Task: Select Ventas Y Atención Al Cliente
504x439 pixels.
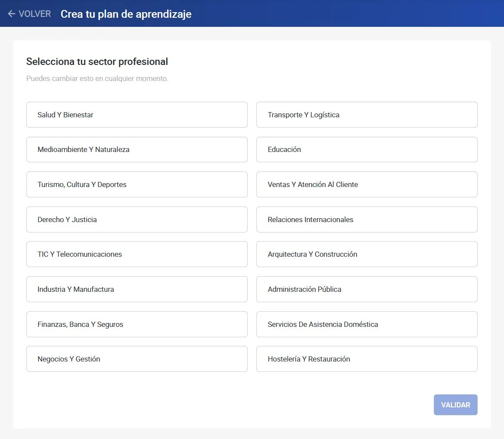Action: point(367,184)
